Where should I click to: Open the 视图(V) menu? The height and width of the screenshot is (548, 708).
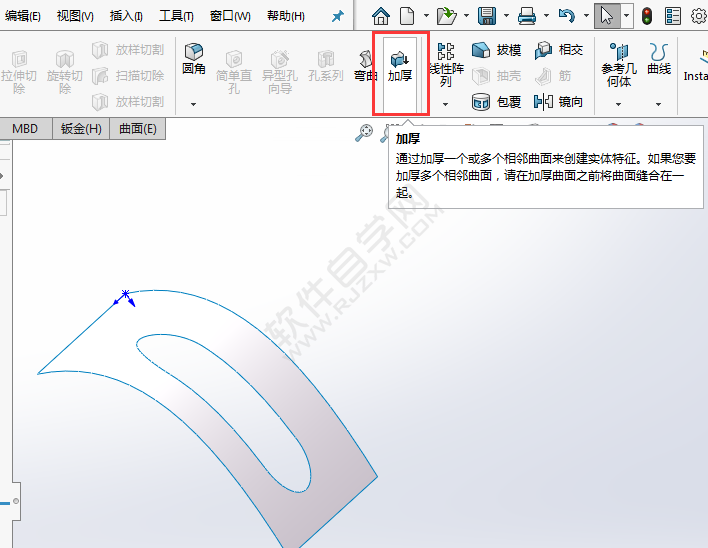(x=75, y=16)
